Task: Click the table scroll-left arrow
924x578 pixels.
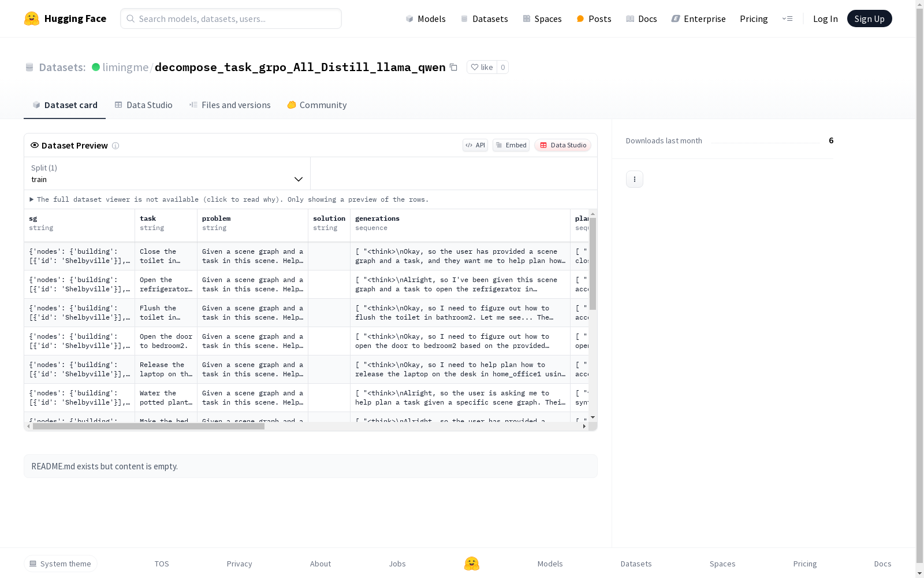Action: 28,427
